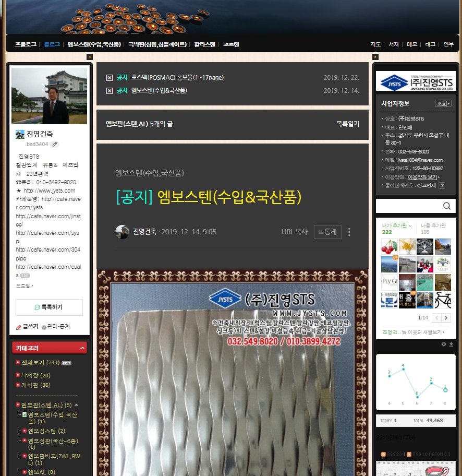
Task: Collapse the 카테고리 panel header
Action: [50, 348]
